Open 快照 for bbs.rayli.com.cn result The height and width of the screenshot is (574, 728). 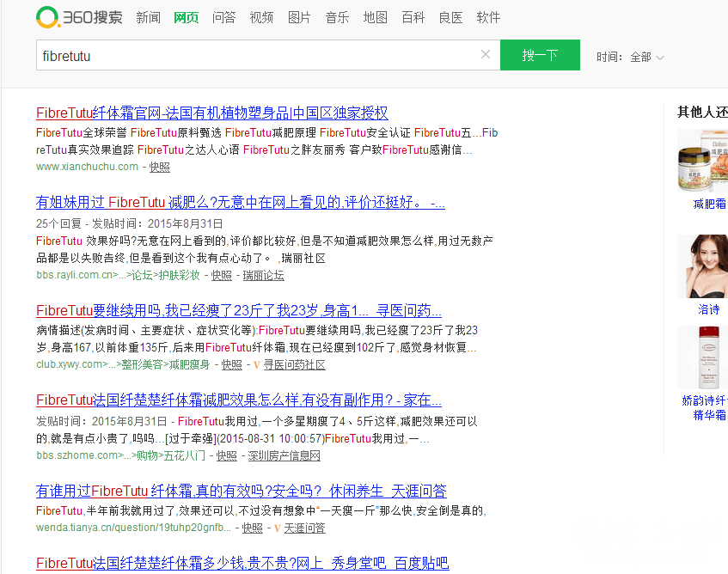click(x=222, y=276)
